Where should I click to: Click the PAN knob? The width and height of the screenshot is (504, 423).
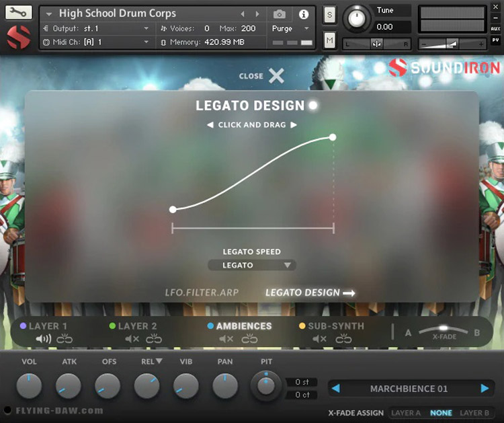(225, 385)
